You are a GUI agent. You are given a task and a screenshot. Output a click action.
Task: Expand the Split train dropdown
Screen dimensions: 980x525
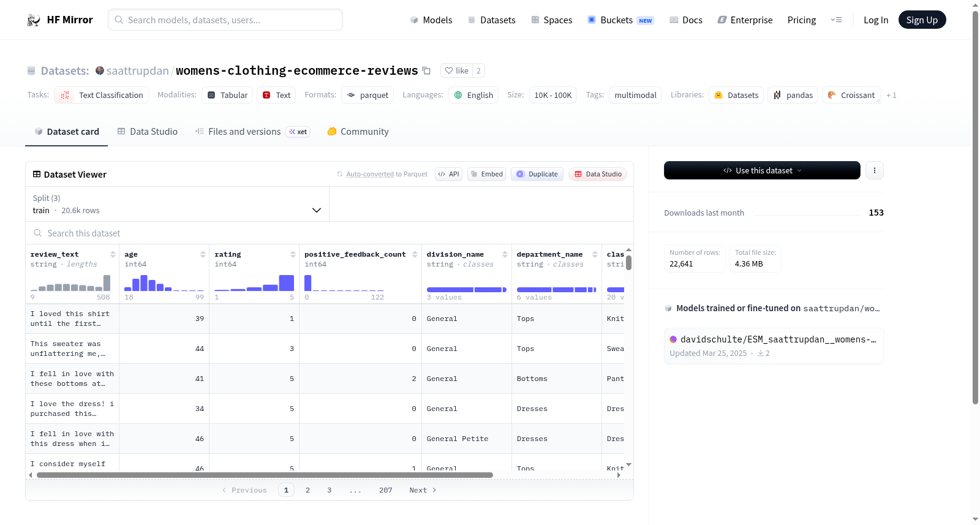coord(177,204)
